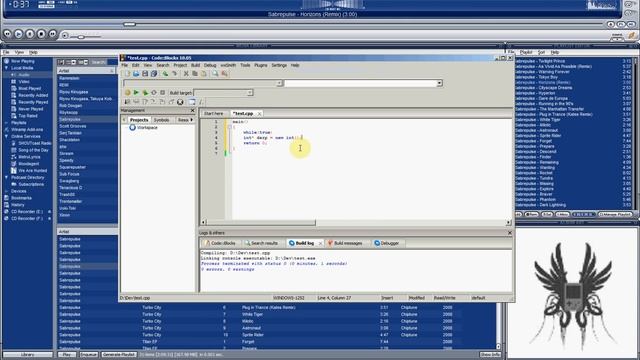
Task: Click the Debugging windows icon
Action: point(192,102)
